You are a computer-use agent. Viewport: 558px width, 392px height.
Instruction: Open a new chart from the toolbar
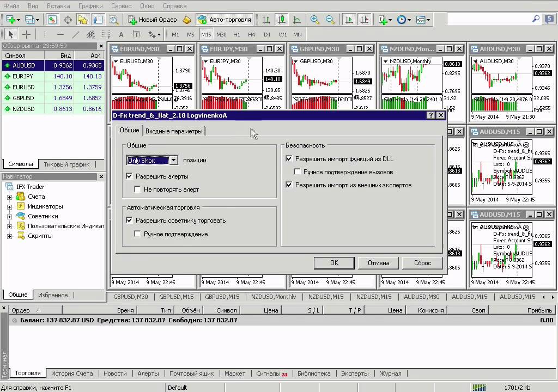click(10, 20)
